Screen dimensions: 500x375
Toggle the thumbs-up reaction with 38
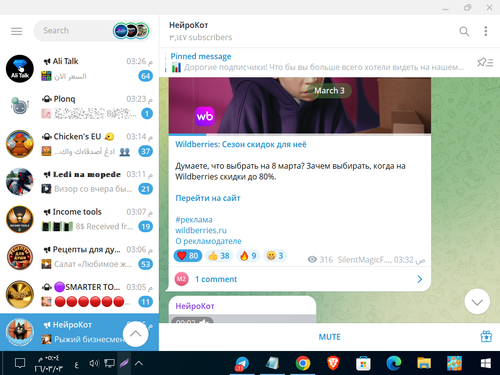(x=219, y=256)
